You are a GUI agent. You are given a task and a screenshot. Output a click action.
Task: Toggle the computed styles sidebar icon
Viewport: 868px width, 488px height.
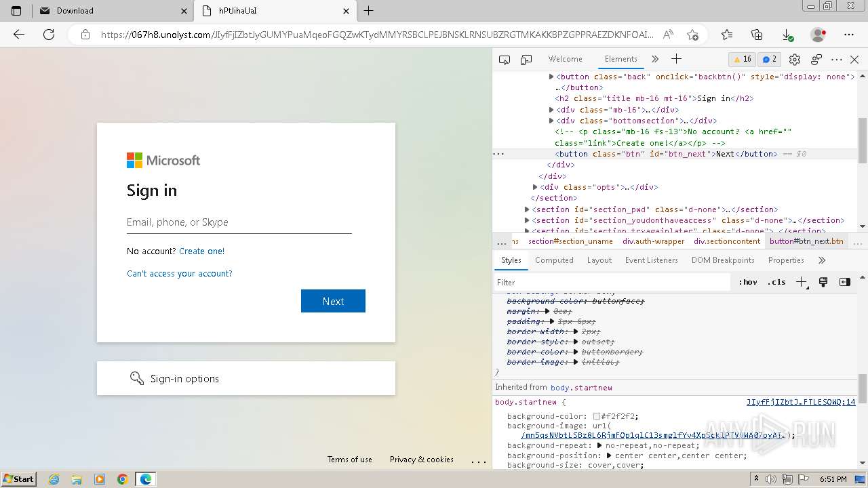pyautogui.click(x=845, y=282)
